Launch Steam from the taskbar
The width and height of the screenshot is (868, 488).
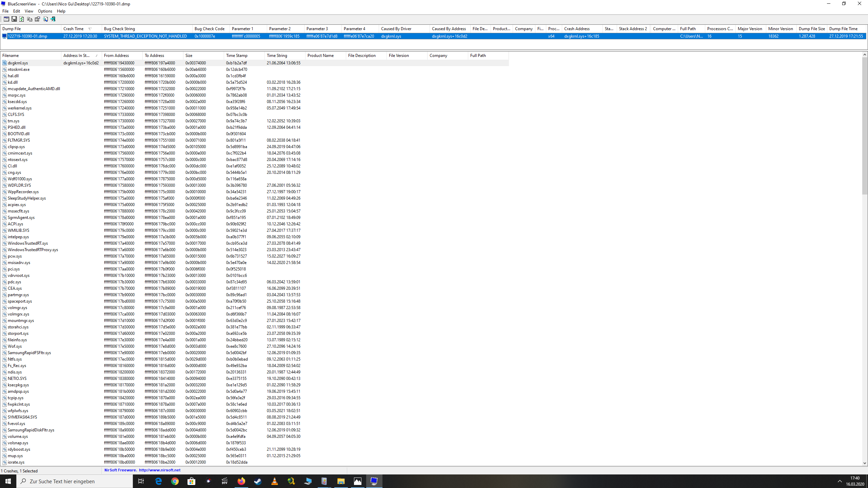(x=258, y=481)
